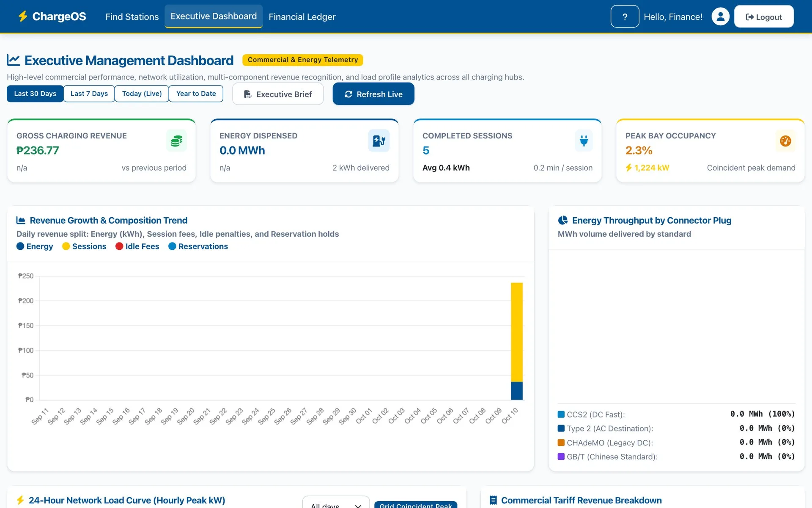The image size is (812, 508).
Task: Click the ₱236.77 revenue value
Action: pos(38,150)
